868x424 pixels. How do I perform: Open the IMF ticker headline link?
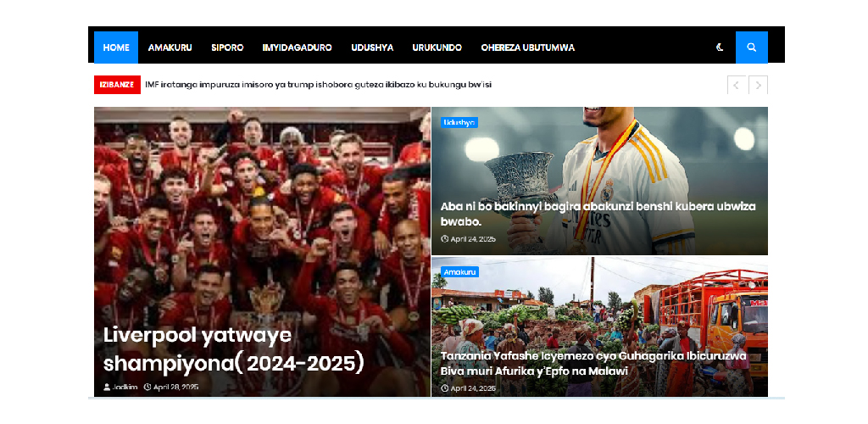pos(319,85)
